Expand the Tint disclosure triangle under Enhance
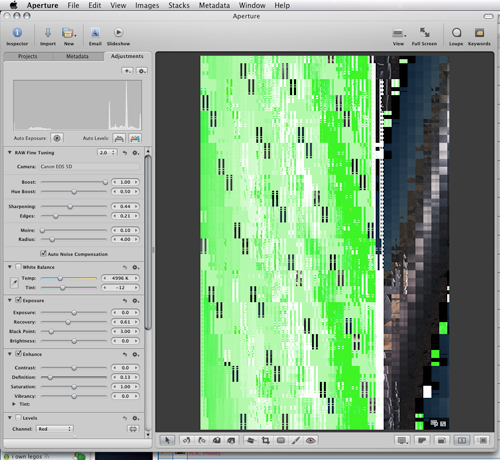500x460 pixels. tap(14, 404)
